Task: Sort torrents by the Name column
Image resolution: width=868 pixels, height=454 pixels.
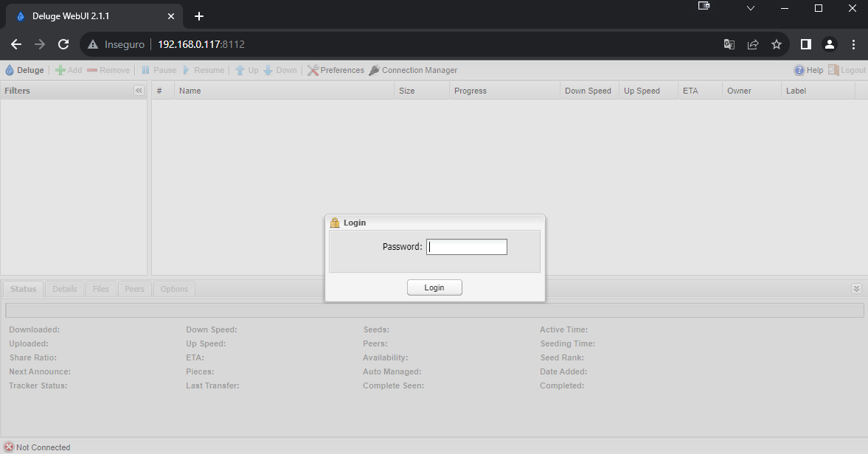Action: 190,90
